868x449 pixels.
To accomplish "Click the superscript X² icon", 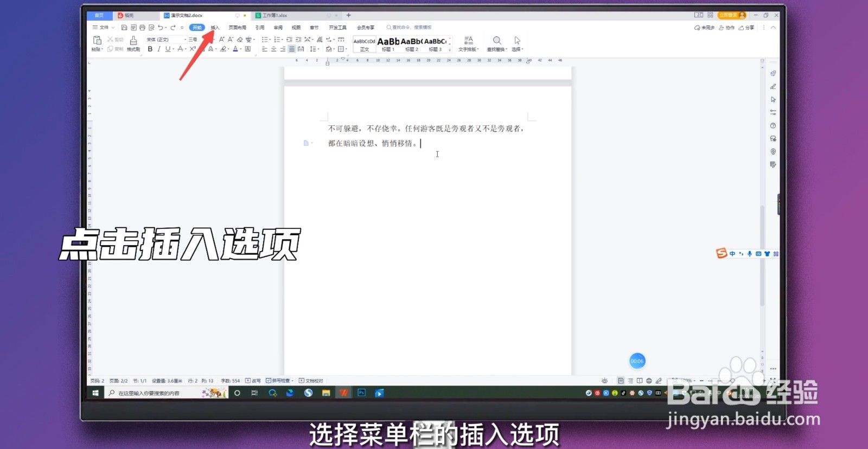I will coord(193,49).
